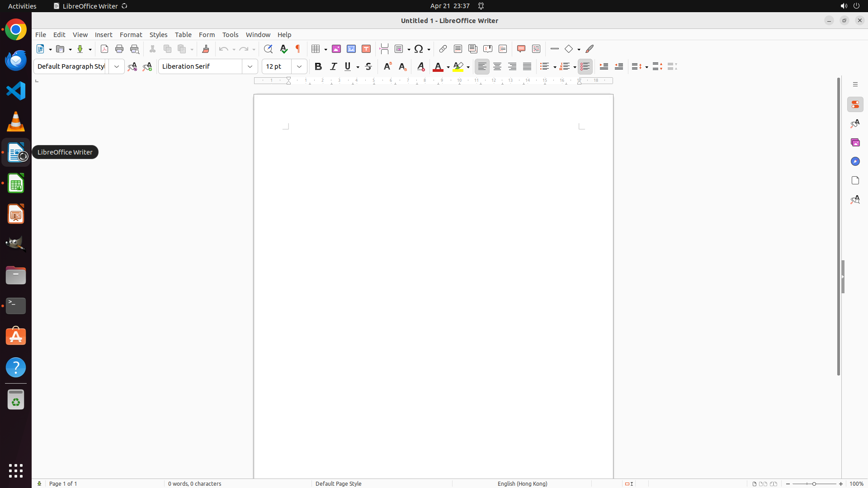Toggle formatting marks display

298,49
